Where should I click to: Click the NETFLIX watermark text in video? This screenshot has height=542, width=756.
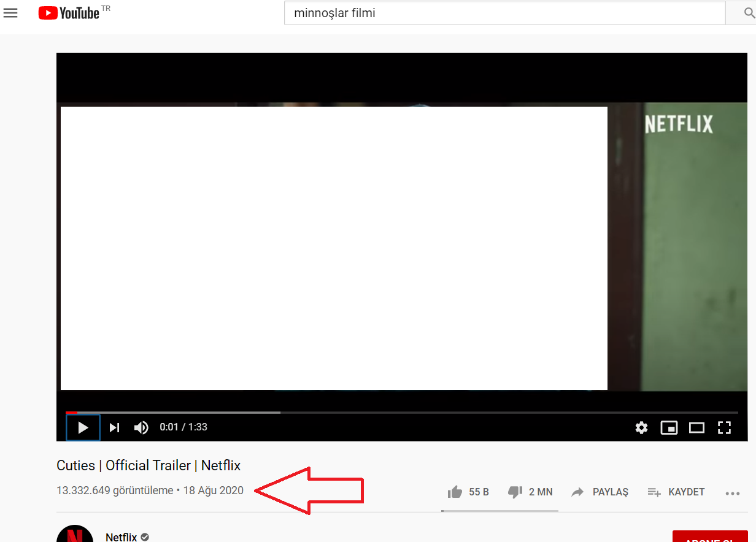pyautogui.click(x=679, y=124)
